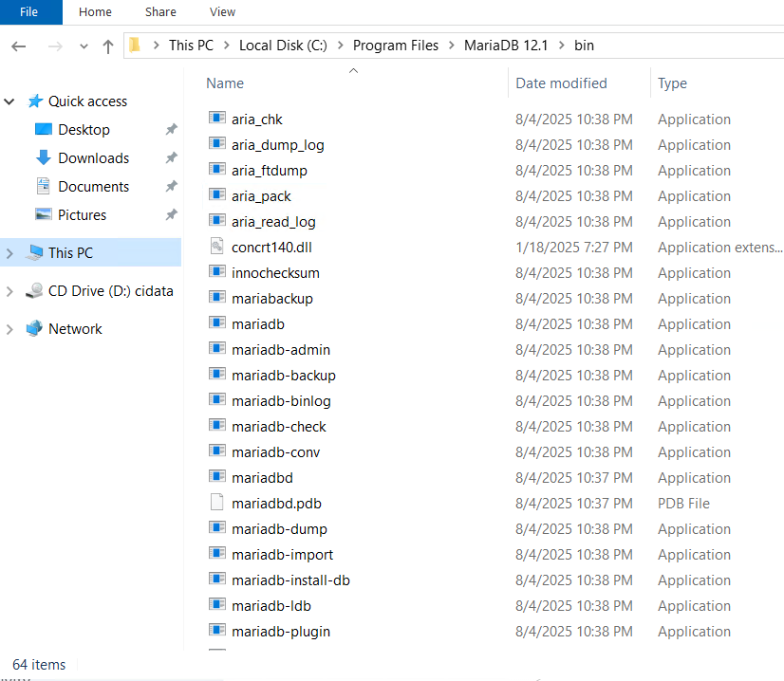
Task: Click the Network icon in navigation pane
Action: (x=34, y=328)
